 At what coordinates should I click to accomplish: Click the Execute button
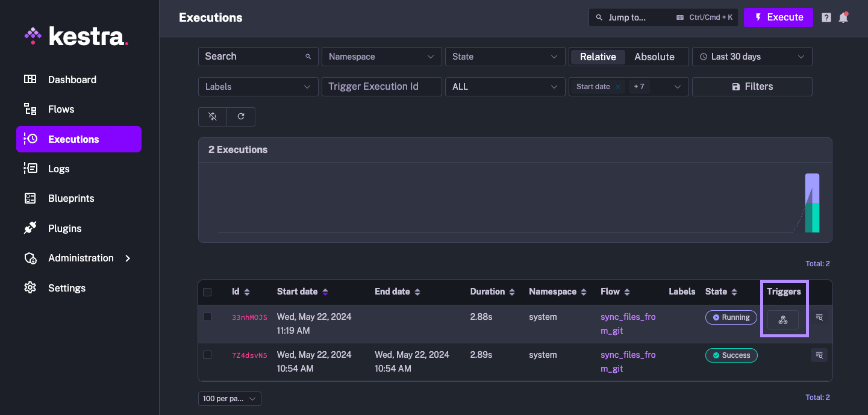click(x=778, y=17)
